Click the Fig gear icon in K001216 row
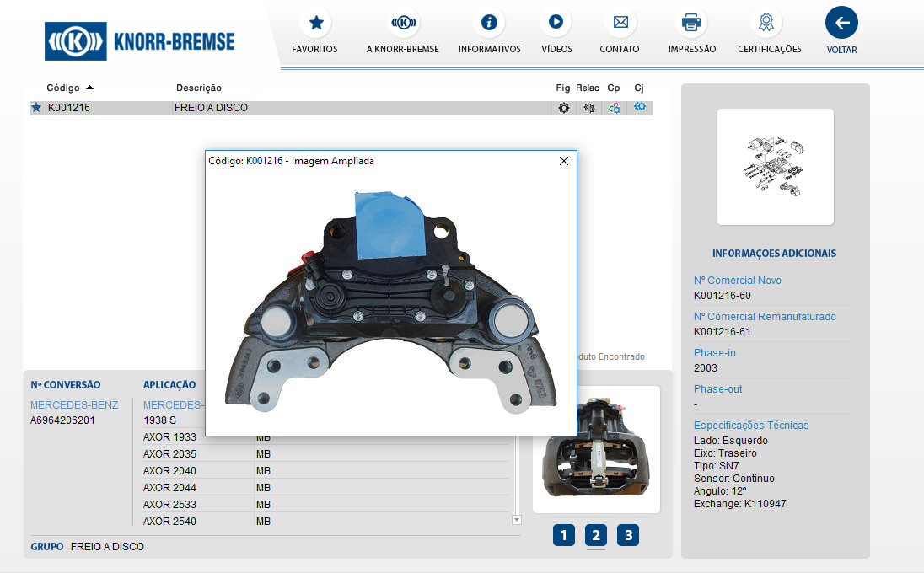The image size is (924, 573). (x=564, y=108)
